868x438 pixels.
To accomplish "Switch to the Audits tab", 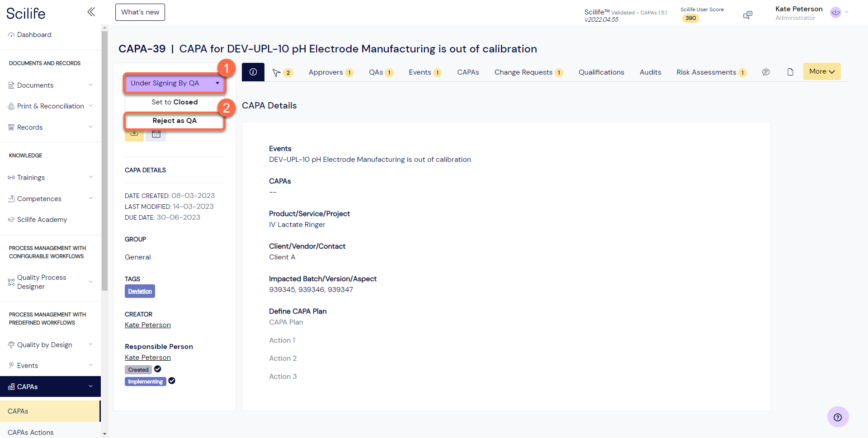I will (650, 72).
